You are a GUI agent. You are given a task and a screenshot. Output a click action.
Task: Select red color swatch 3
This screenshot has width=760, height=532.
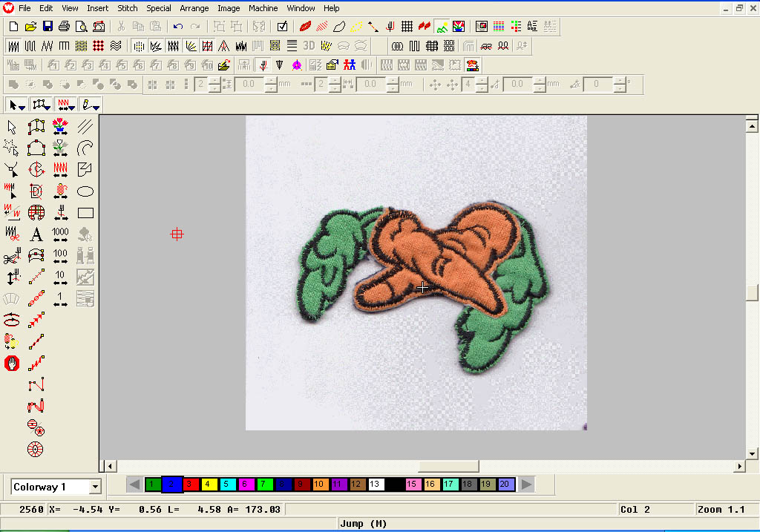click(x=191, y=484)
